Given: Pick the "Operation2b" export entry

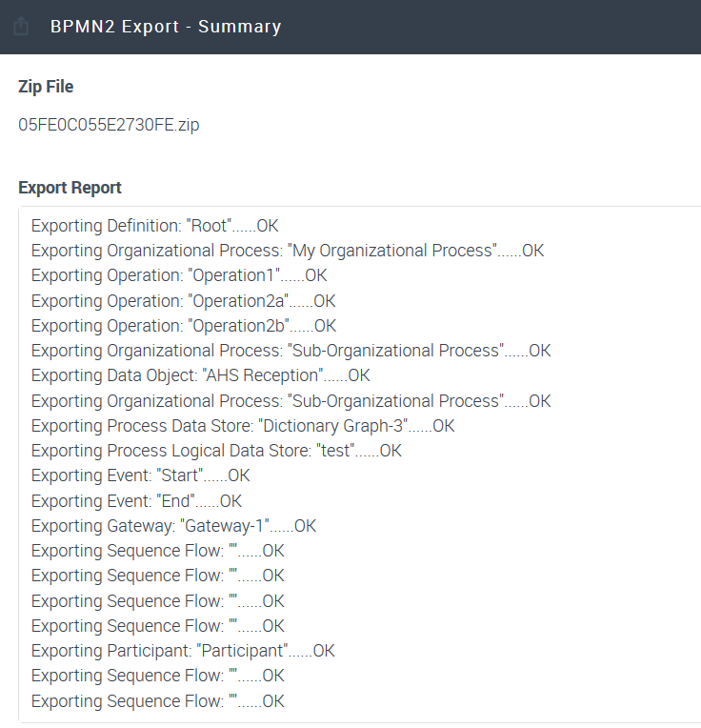Looking at the screenshot, I should 183,326.
